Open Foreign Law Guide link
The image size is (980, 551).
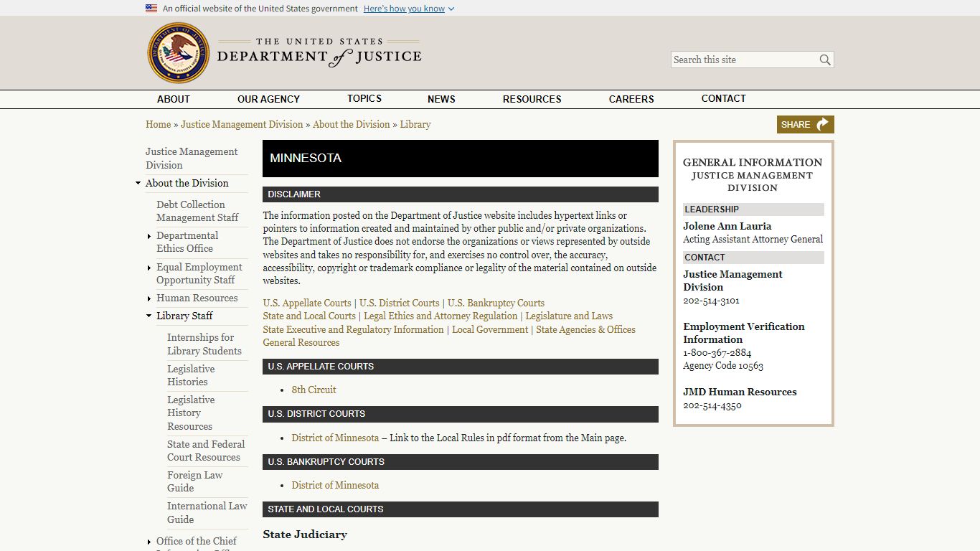(x=195, y=481)
